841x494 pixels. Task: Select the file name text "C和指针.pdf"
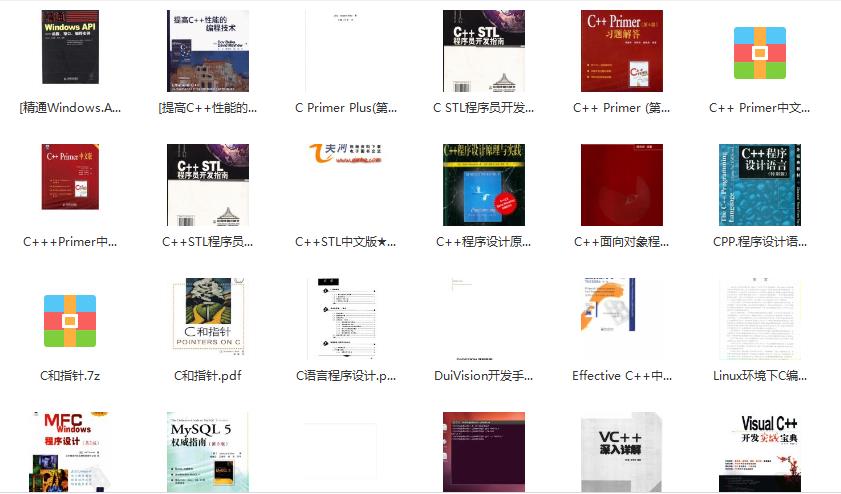click(x=208, y=375)
